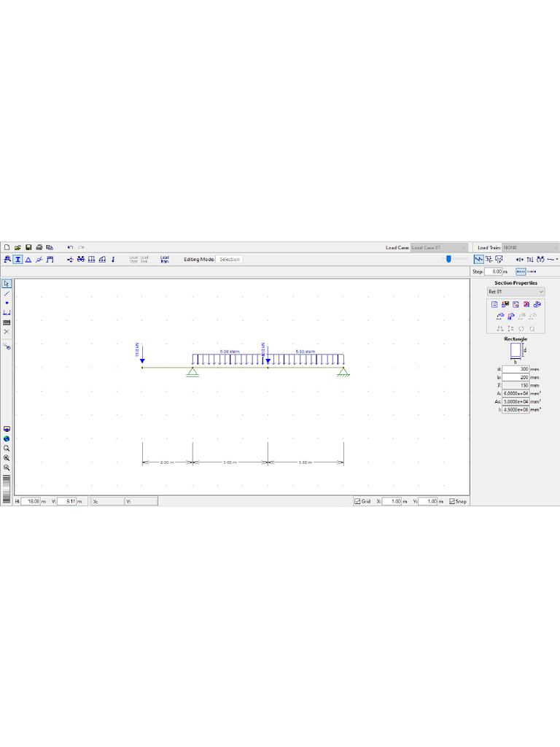Click the H window height field 18.08
This screenshot has width=560, height=747.
click(31, 501)
